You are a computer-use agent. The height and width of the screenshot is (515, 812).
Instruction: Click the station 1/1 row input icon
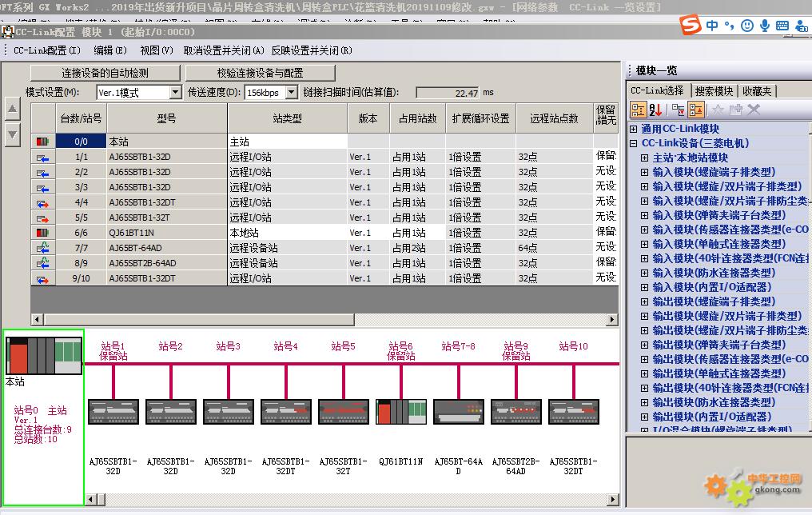tap(42, 157)
